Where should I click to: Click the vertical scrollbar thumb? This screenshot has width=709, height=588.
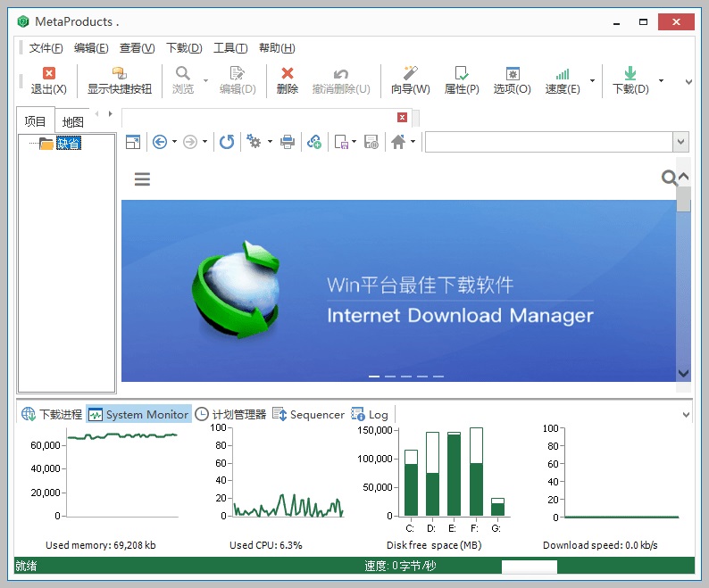tap(683, 199)
